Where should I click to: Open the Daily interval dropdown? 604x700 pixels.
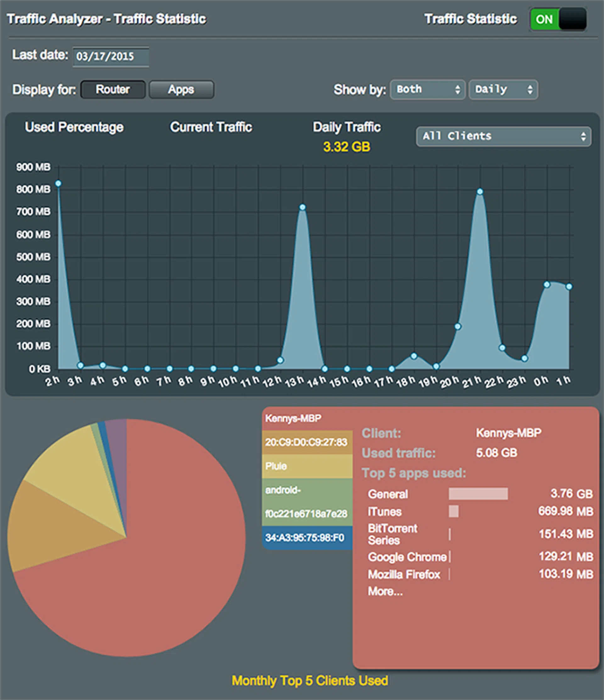tap(503, 89)
